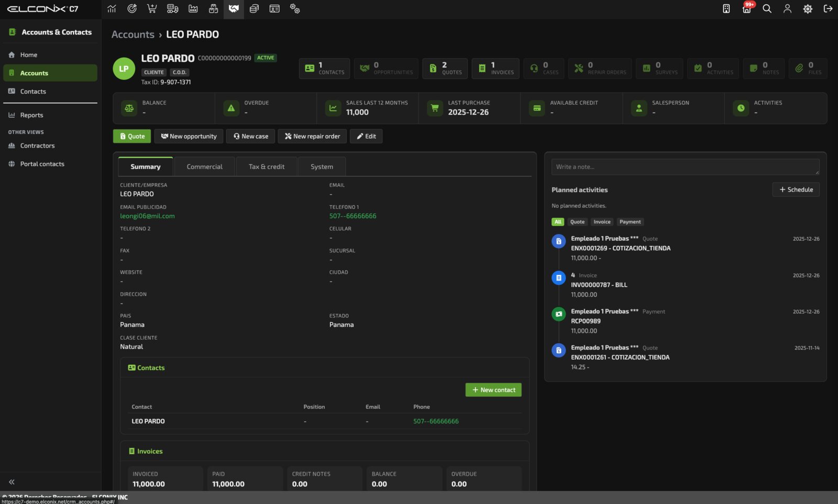The height and width of the screenshot is (504, 838).
Task: Open the 0 Activities counter card
Action: pos(713,69)
